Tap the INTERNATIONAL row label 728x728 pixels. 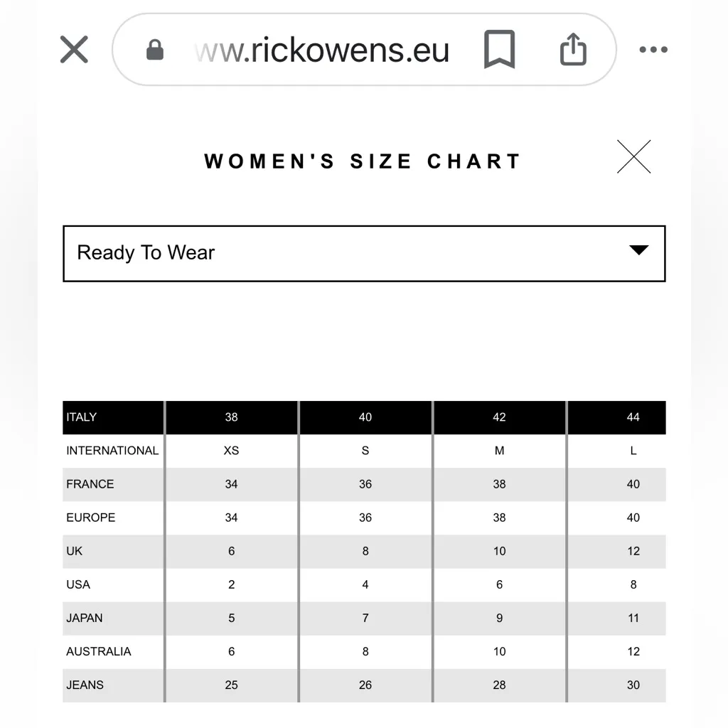point(112,451)
